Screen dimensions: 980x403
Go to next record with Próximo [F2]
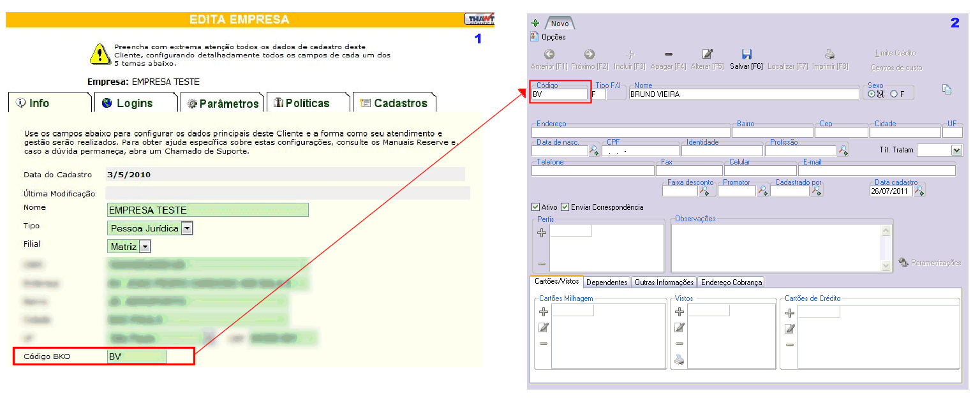pos(590,60)
